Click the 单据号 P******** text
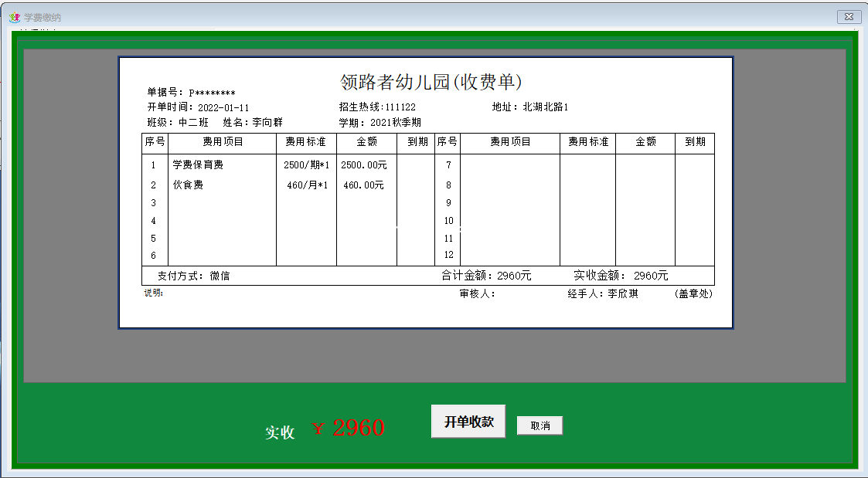 (191, 93)
